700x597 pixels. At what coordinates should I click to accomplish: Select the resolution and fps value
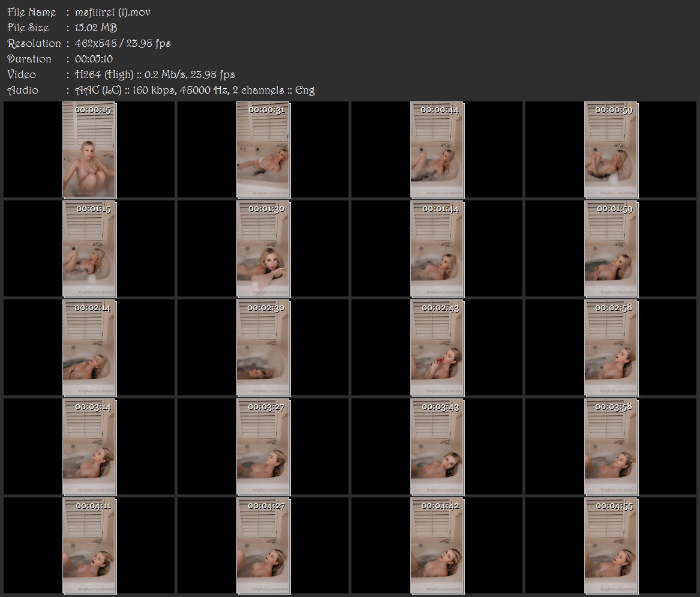click(123, 43)
